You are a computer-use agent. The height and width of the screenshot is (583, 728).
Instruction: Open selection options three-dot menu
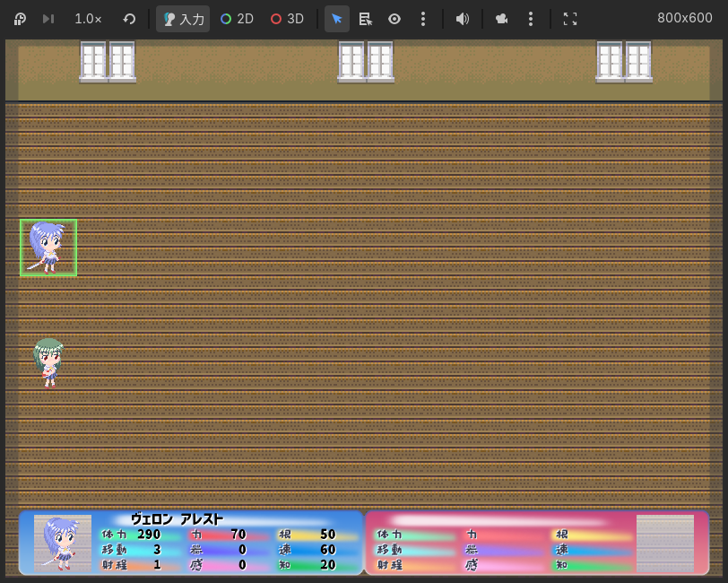[x=423, y=19]
